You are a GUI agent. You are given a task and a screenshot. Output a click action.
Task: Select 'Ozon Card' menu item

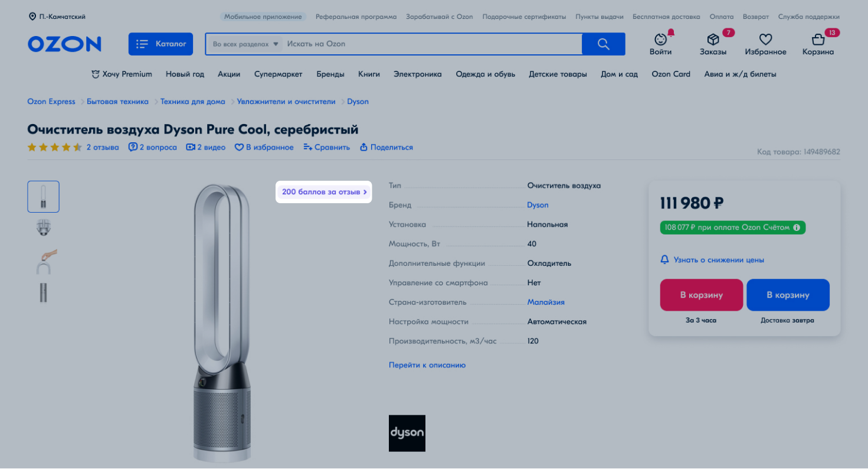click(x=671, y=74)
